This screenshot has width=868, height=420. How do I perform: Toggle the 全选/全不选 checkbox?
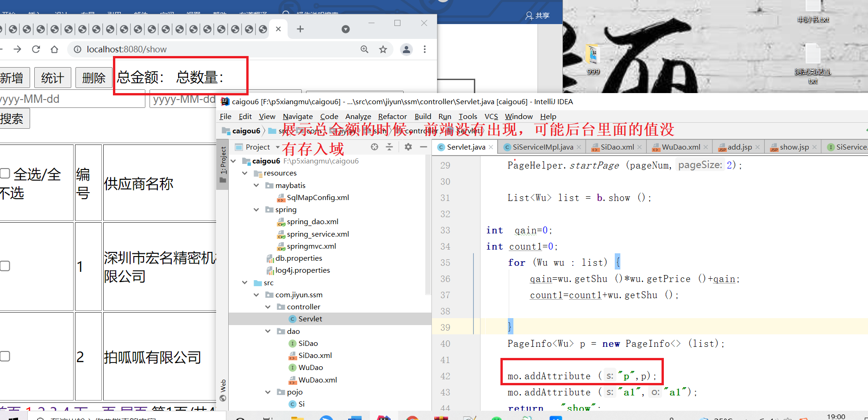point(5,173)
